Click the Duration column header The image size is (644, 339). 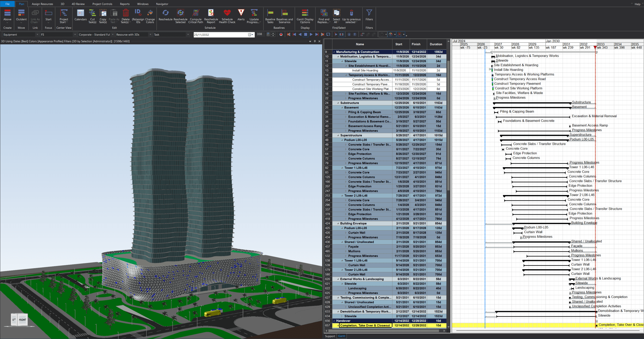436,44
